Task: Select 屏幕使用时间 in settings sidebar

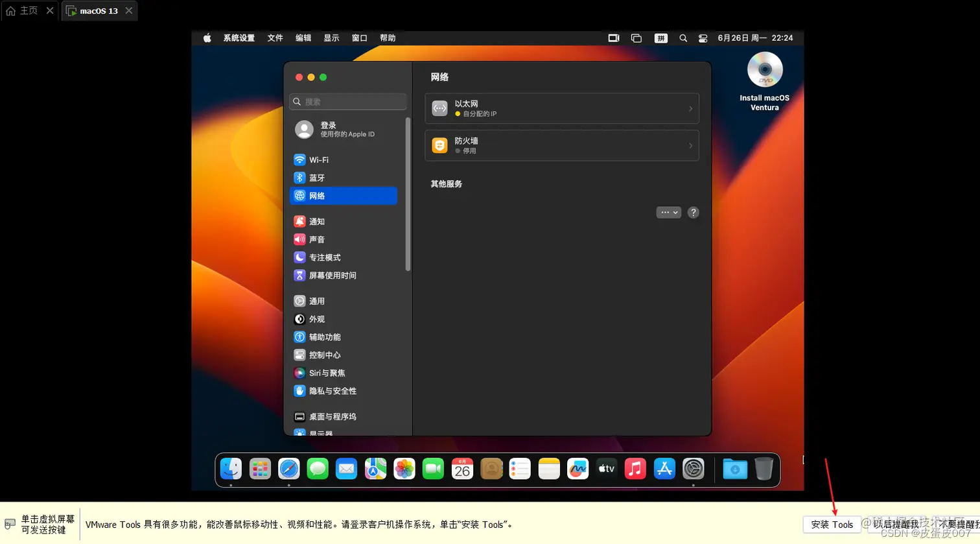Action: point(344,276)
